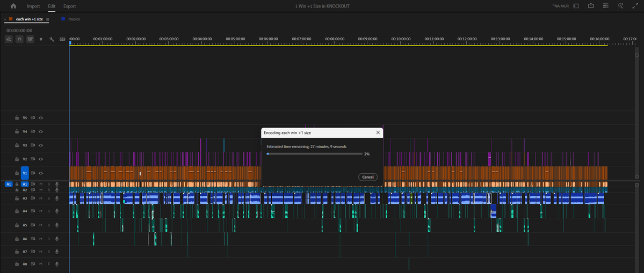Toggle V1 track targeting button

point(25,173)
